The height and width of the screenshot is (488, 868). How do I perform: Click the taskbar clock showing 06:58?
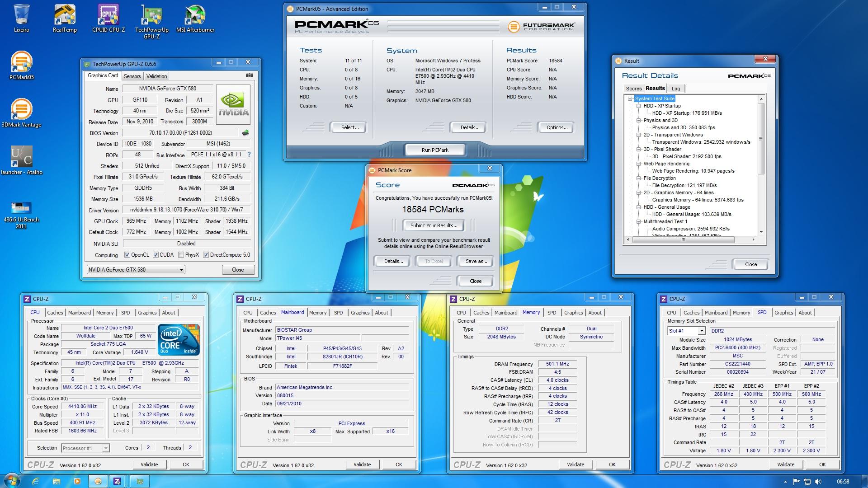843,482
